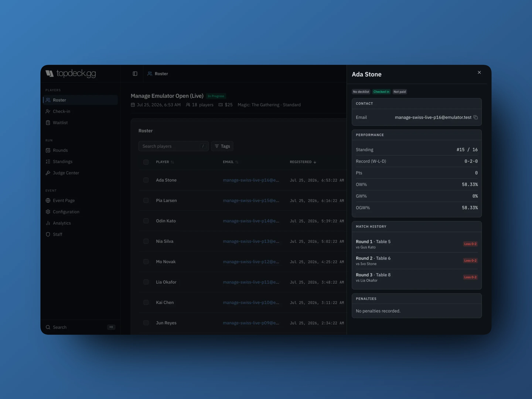
Task: Click Nia Silva's p13 email link
Action: (251, 241)
